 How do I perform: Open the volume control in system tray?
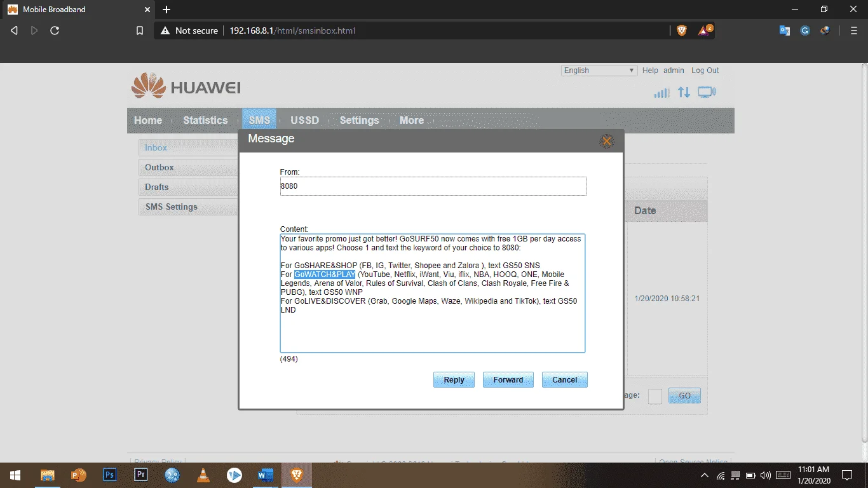(765, 475)
